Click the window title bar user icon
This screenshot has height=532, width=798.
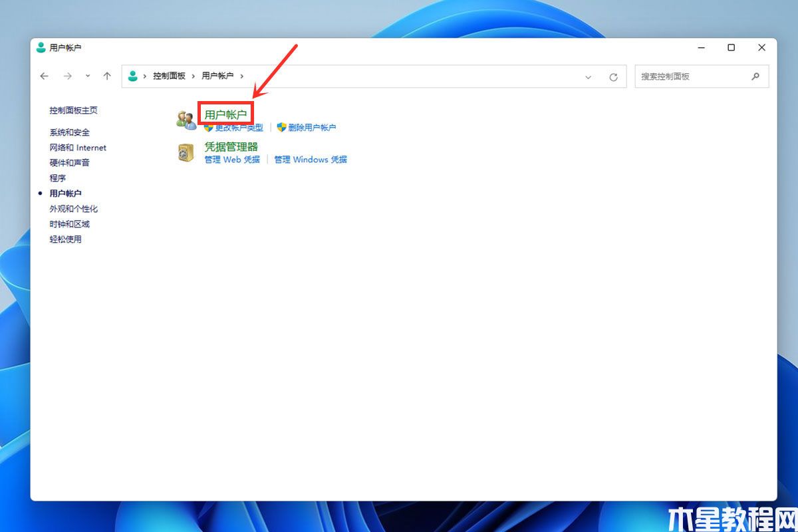(x=41, y=47)
